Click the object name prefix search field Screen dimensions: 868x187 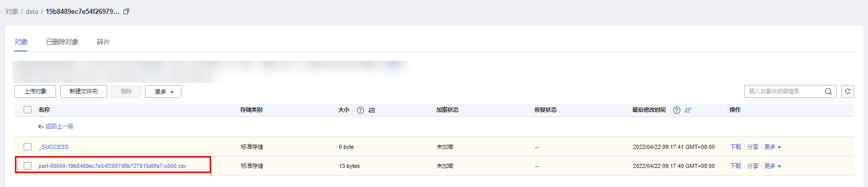[x=783, y=91]
